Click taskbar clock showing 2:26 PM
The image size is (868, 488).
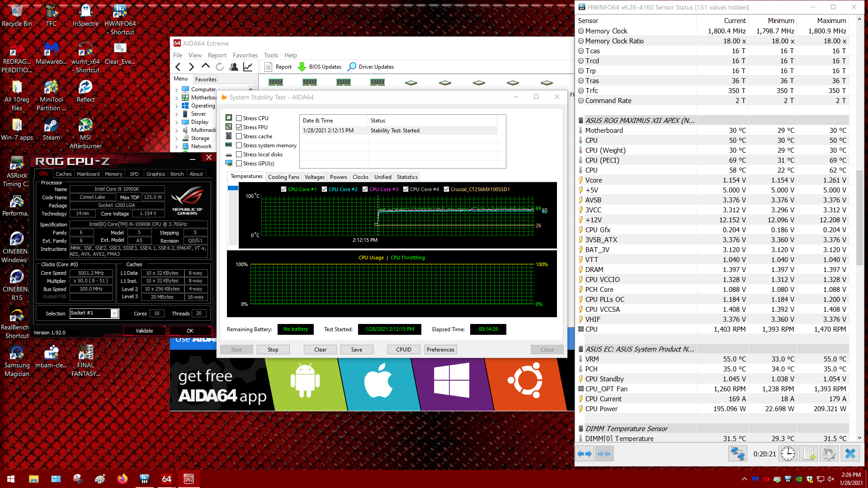point(851,479)
